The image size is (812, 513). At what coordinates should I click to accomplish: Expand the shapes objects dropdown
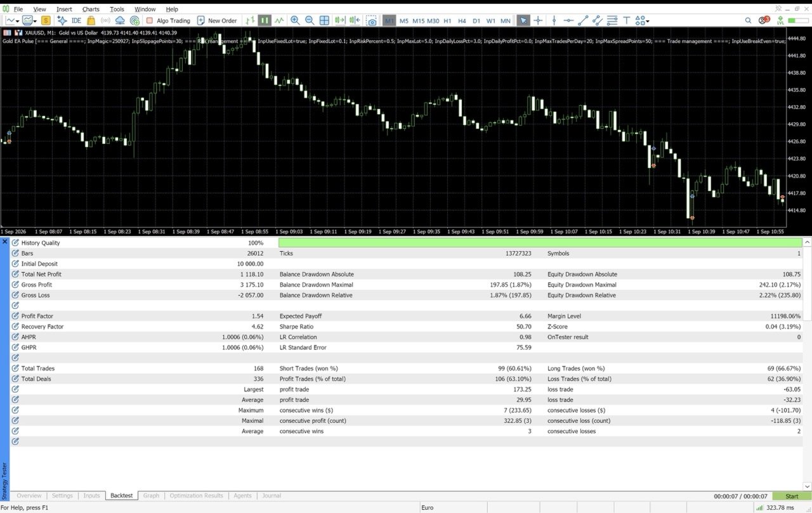[647, 21]
